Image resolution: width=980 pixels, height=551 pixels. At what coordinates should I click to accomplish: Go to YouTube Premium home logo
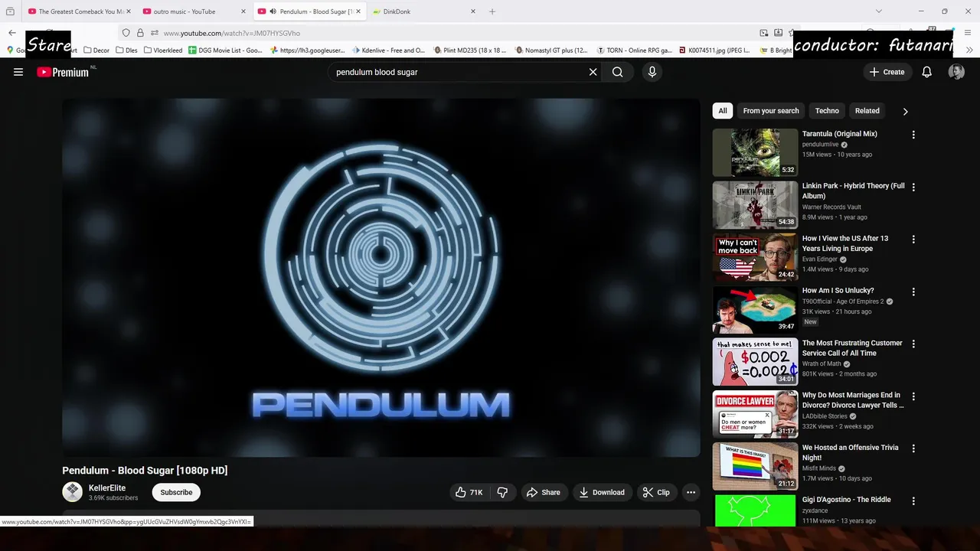tap(63, 72)
